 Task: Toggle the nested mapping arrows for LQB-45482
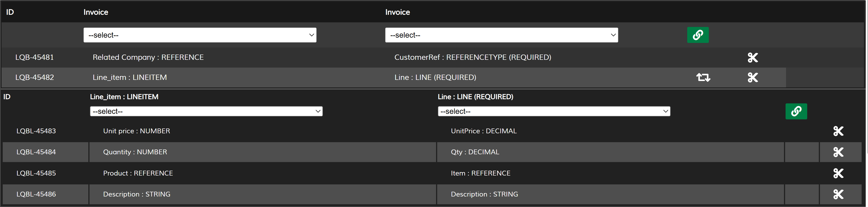pyautogui.click(x=703, y=78)
